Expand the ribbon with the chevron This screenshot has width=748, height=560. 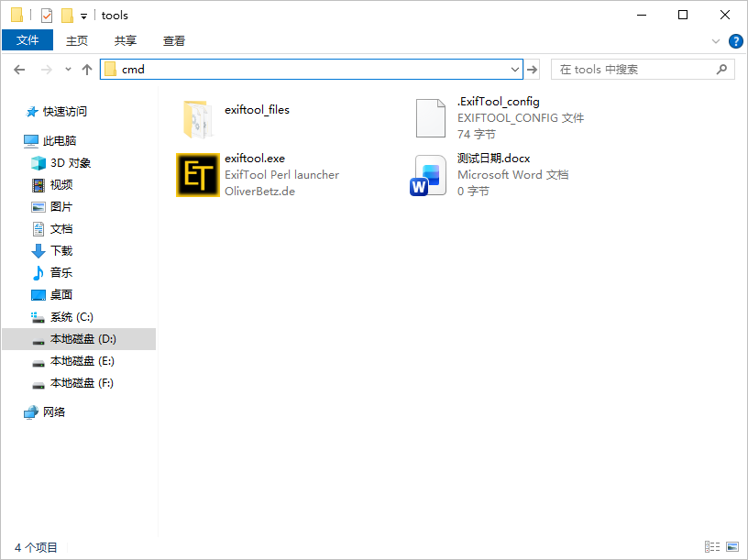(x=716, y=41)
